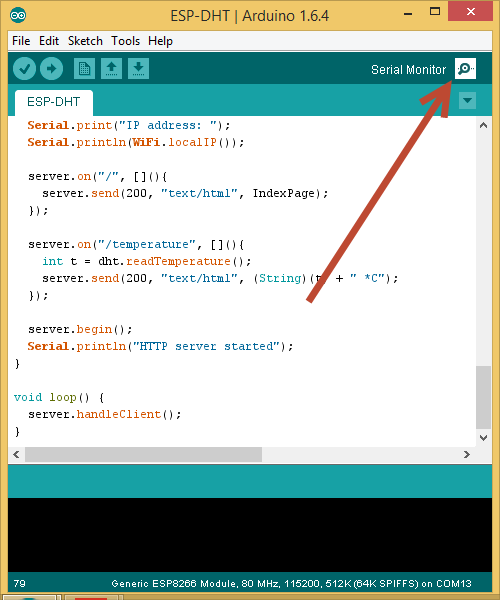Save sketch with down-arrow icon

pos(138,69)
